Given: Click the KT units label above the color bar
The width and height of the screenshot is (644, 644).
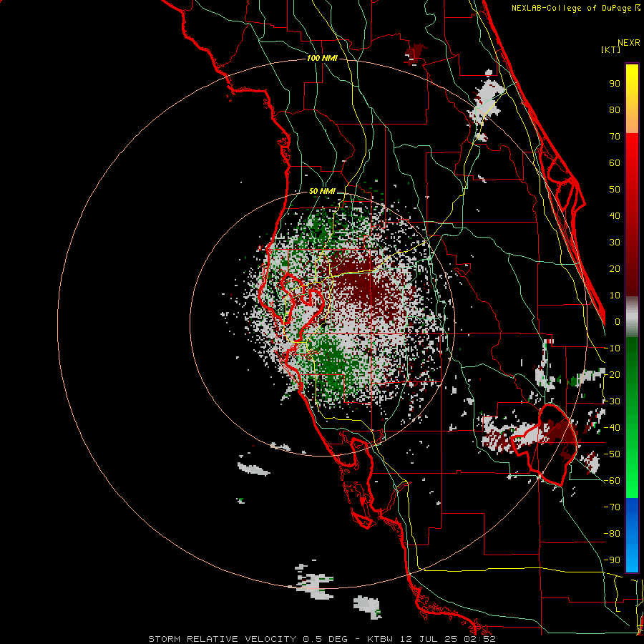Looking at the screenshot, I should pos(611,49).
